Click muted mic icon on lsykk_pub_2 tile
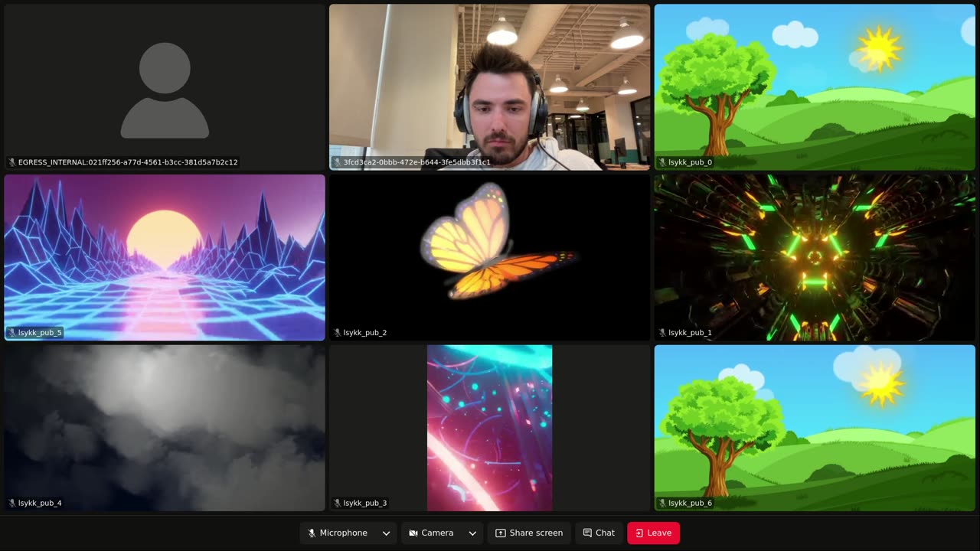 pyautogui.click(x=337, y=333)
